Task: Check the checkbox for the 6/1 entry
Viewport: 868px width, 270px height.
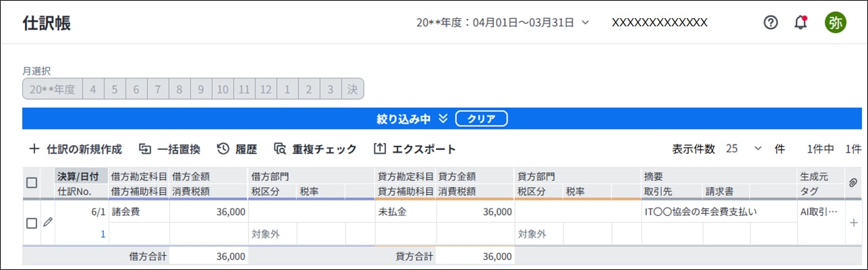Action: point(32,223)
